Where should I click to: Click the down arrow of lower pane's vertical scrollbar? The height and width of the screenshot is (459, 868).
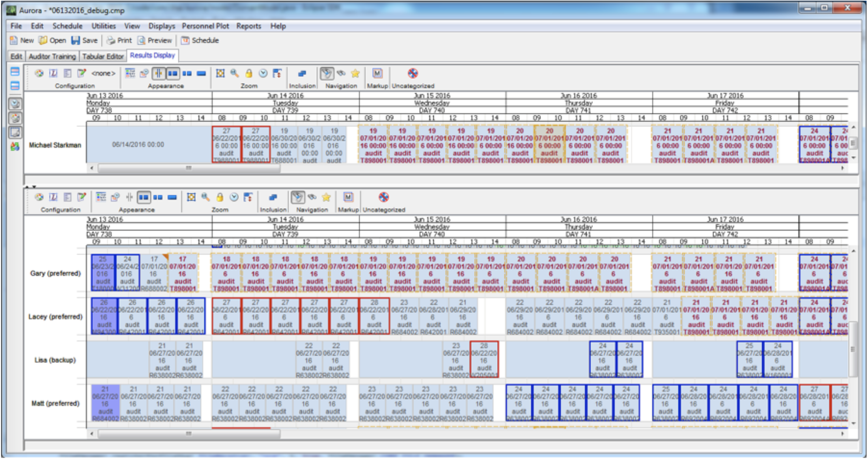[854, 423]
